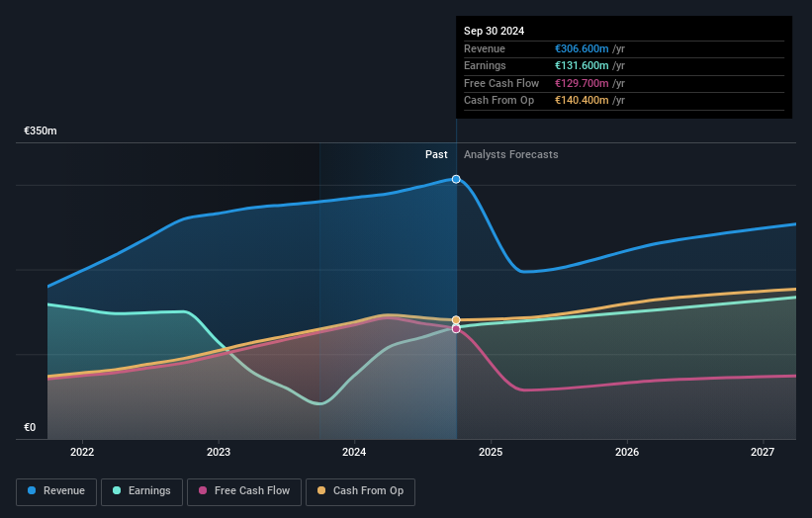Toggle the Revenue legend button
Viewport: 812px width, 518px height.
click(x=56, y=491)
